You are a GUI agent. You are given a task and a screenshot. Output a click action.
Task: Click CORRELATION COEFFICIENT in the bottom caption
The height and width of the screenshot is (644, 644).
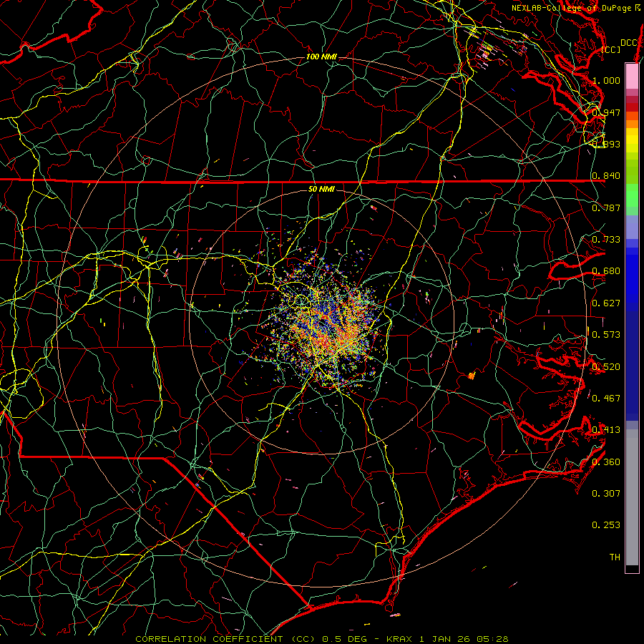pyautogui.click(x=209, y=639)
